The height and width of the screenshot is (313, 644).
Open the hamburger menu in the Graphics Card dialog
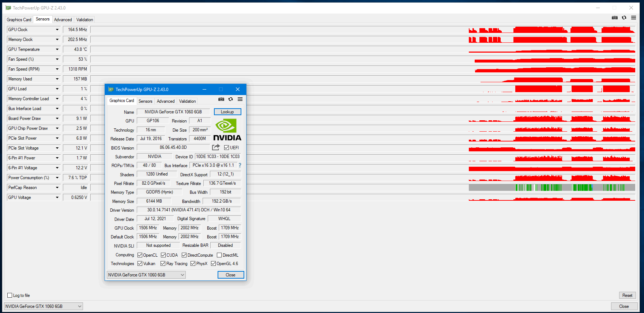[x=240, y=99]
